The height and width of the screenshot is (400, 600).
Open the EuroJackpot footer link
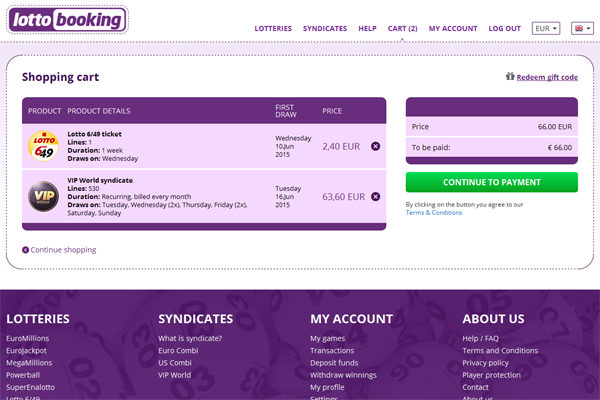click(26, 351)
